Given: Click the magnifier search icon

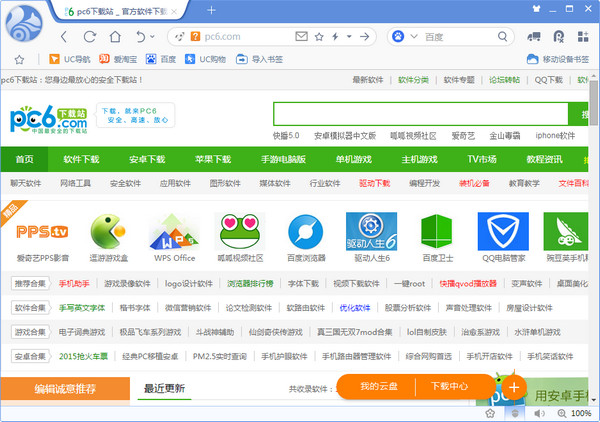Looking at the screenshot, I should click(x=502, y=37).
